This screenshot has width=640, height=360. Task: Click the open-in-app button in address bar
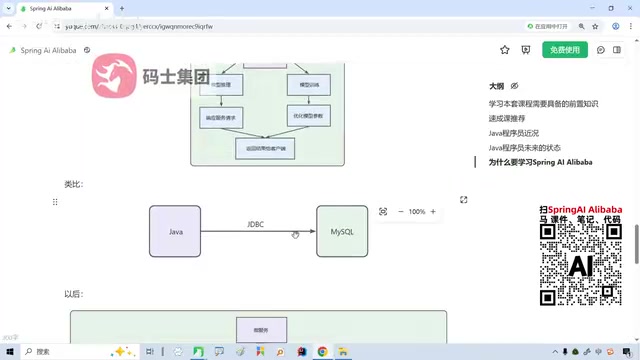(547, 27)
